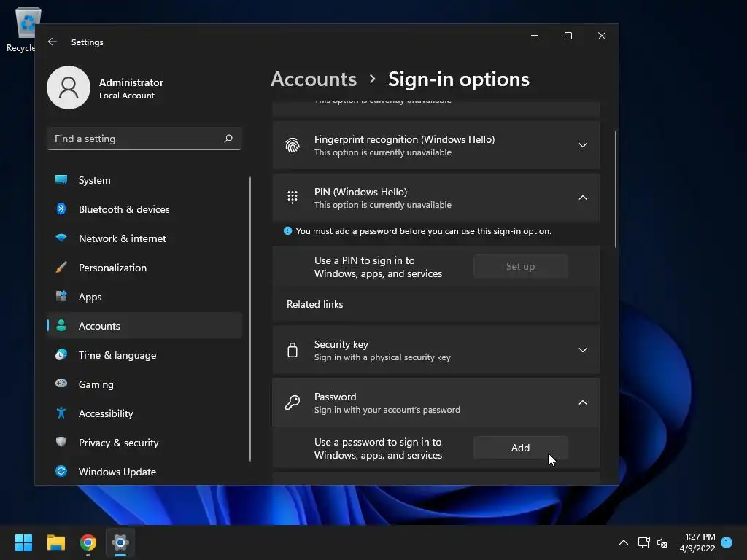Click the Personalization paintbrush icon
747x560 pixels.
(x=61, y=267)
